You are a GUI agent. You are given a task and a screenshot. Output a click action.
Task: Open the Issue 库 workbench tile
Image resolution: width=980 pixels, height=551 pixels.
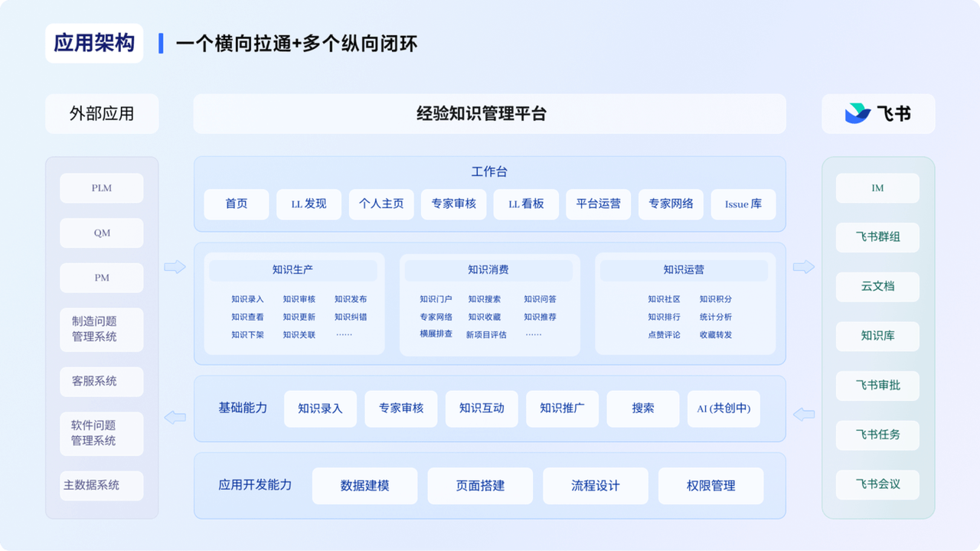tap(743, 204)
